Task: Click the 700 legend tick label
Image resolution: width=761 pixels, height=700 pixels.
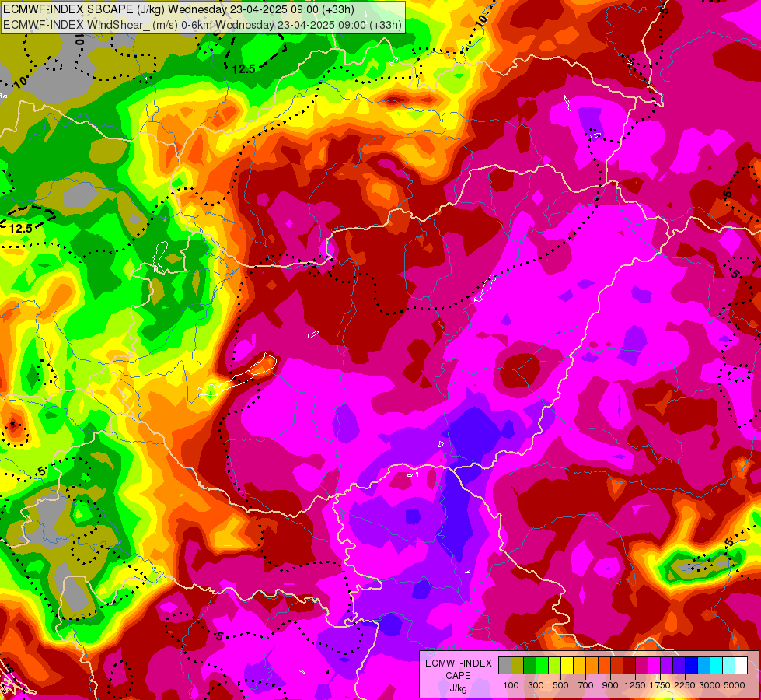Action: tap(586, 685)
